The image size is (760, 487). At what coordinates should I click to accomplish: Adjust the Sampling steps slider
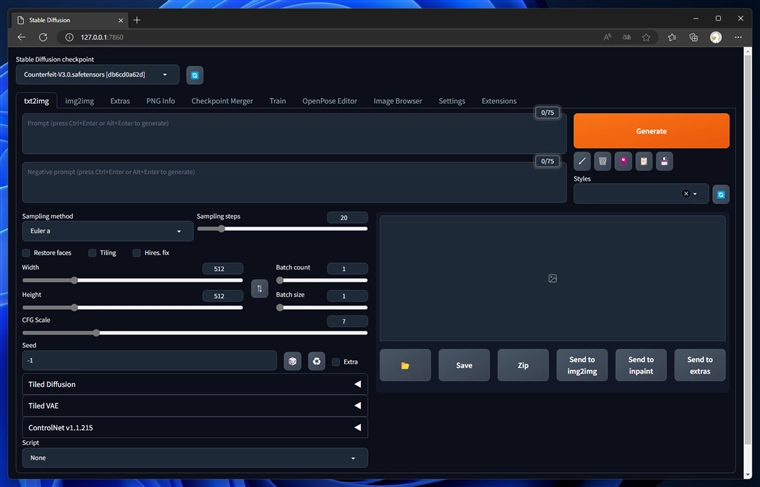pyautogui.click(x=282, y=229)
